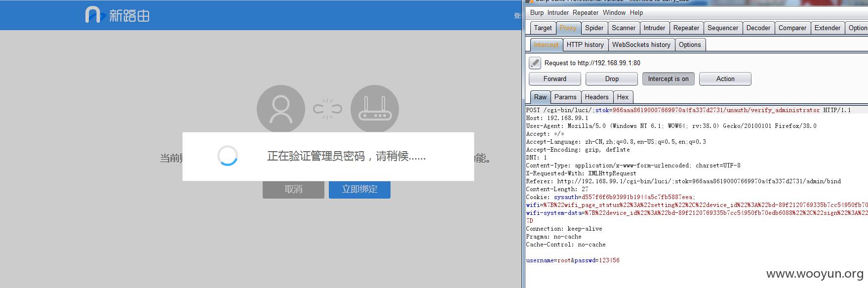Click the Cookie sysauth line

tap(610, 197)
